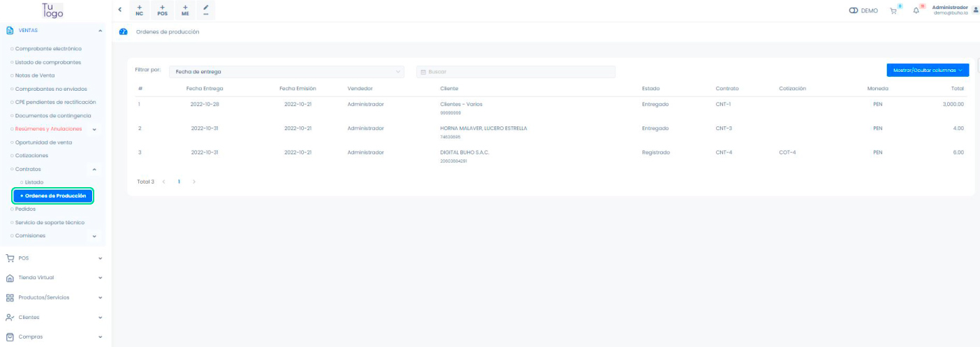Go to Listado under Contratos
The width and height of the screenshot is (980, 347).
tap(34, 182)
